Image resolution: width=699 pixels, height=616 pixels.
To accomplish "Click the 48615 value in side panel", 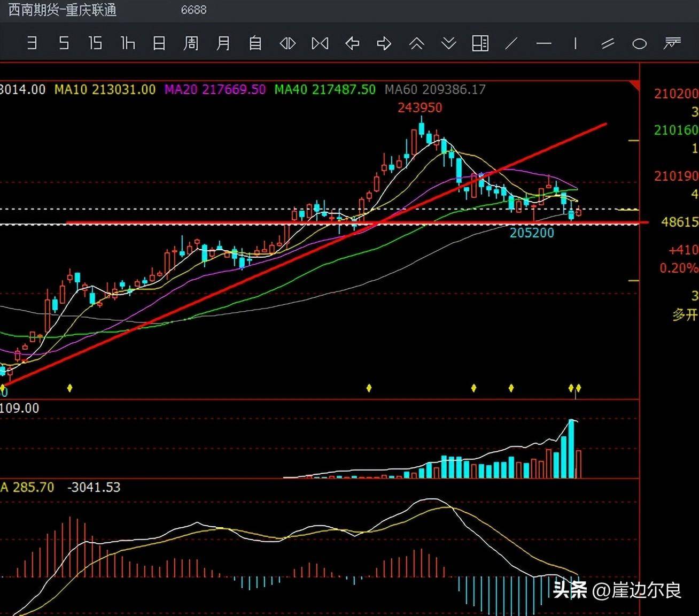I will point(680,222).
